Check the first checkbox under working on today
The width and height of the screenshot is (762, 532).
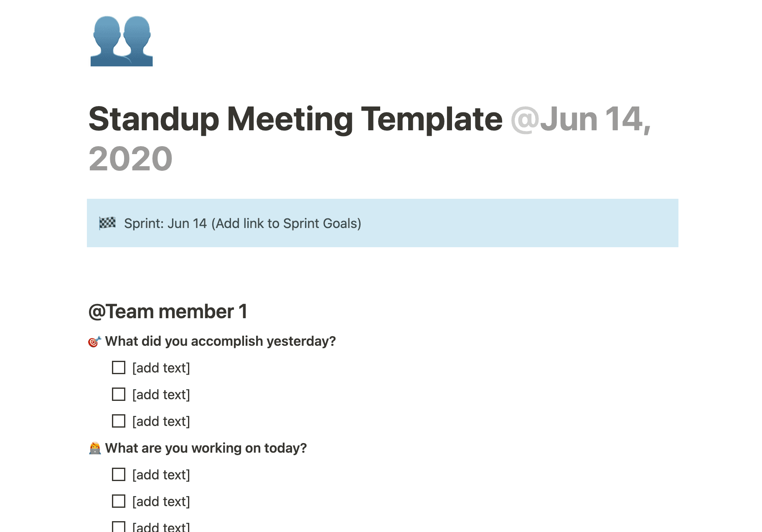(x=118, y=474)
